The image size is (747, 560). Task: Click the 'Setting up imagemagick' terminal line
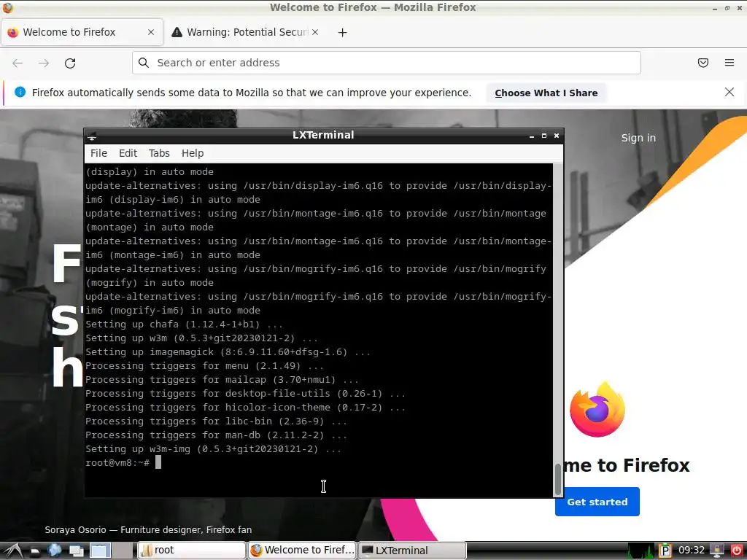(x=228, y=352)
